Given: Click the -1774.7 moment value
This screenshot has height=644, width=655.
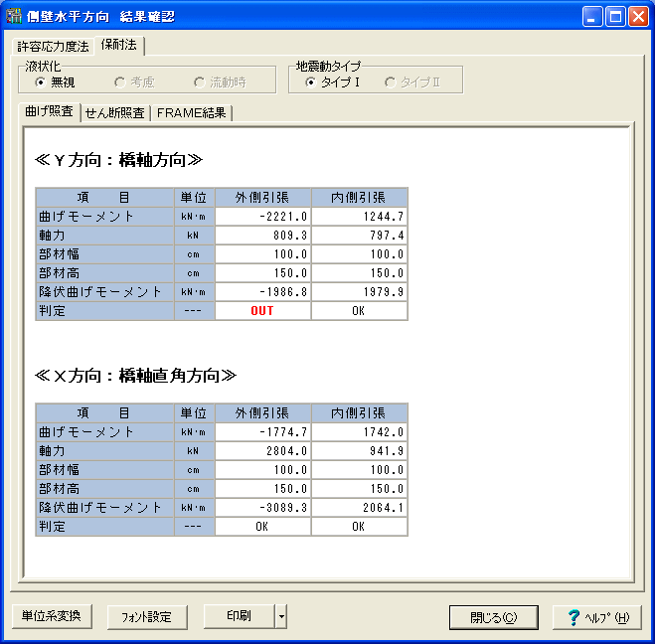Looking at the screenshot, I should click(x=262, y=432).
